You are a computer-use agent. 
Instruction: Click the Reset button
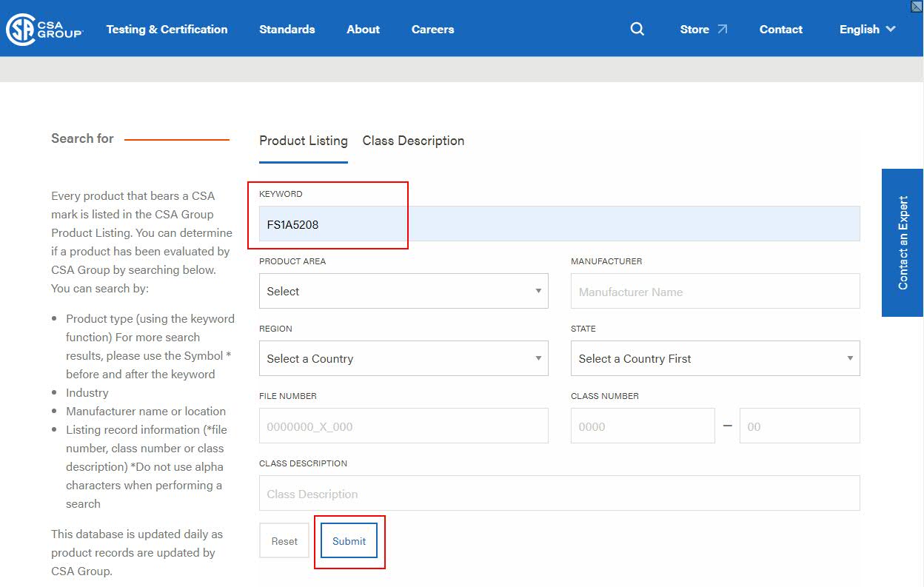click(x=284, y=541)
